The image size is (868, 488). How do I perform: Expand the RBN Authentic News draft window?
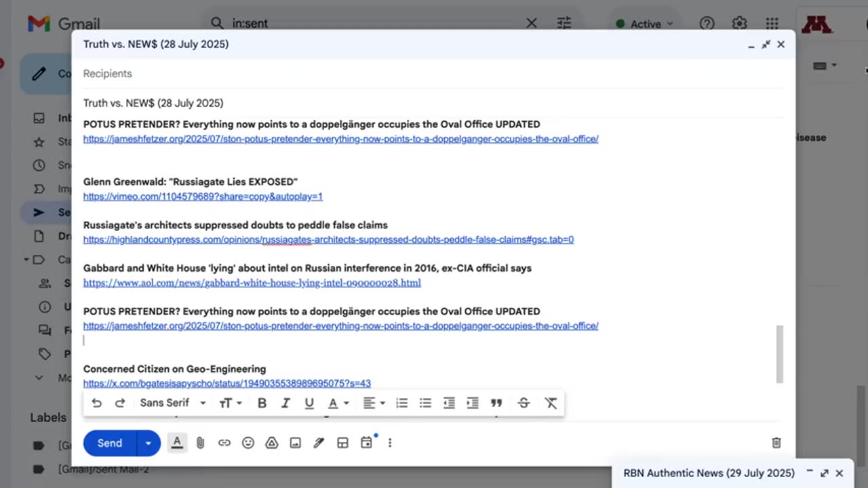pos(825,473)
